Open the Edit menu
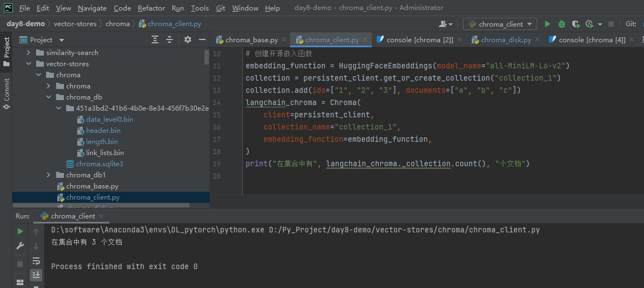The height and width of the screenshot is (288, 644). click(43, 8)
